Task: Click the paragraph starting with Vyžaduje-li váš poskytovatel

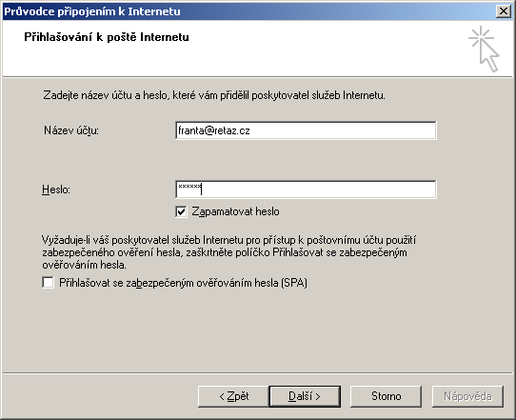Action: coord(229,252)
